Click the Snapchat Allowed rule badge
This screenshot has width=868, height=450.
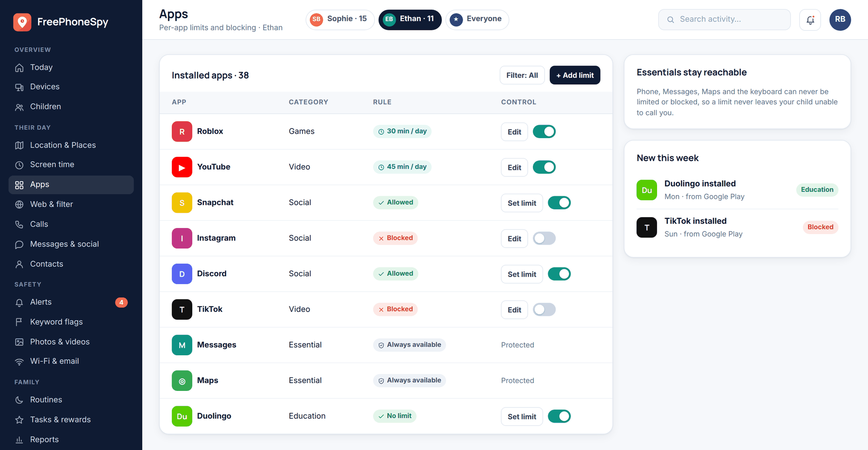coord(395,202)
